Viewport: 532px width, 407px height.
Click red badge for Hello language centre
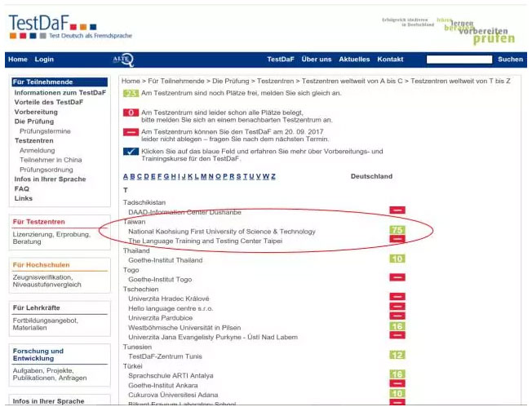tap(397, 307)
